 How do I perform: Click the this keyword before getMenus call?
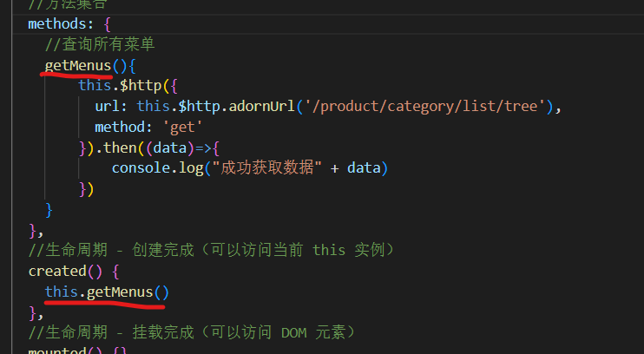[x=61, y=292]
